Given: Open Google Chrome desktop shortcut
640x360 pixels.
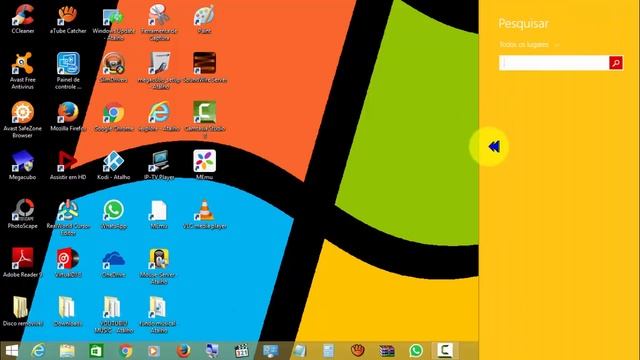Looking at the screenshot, I should [113, 116].
